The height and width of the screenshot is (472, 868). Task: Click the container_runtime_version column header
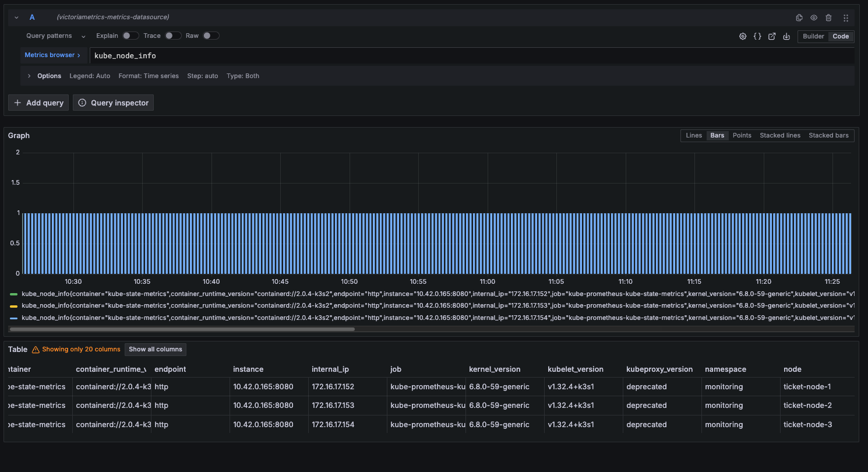pyautogui.click(x=111, y=369)
